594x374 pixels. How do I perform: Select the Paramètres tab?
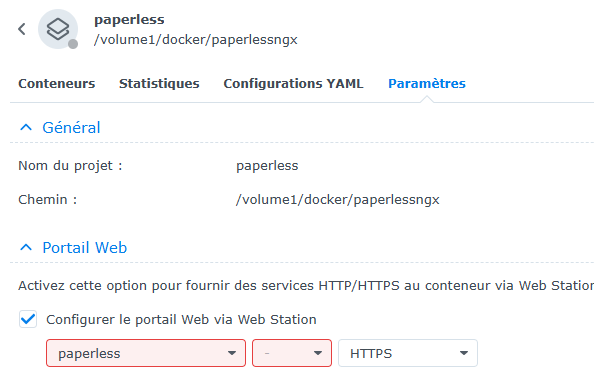[x=427, y=83]
